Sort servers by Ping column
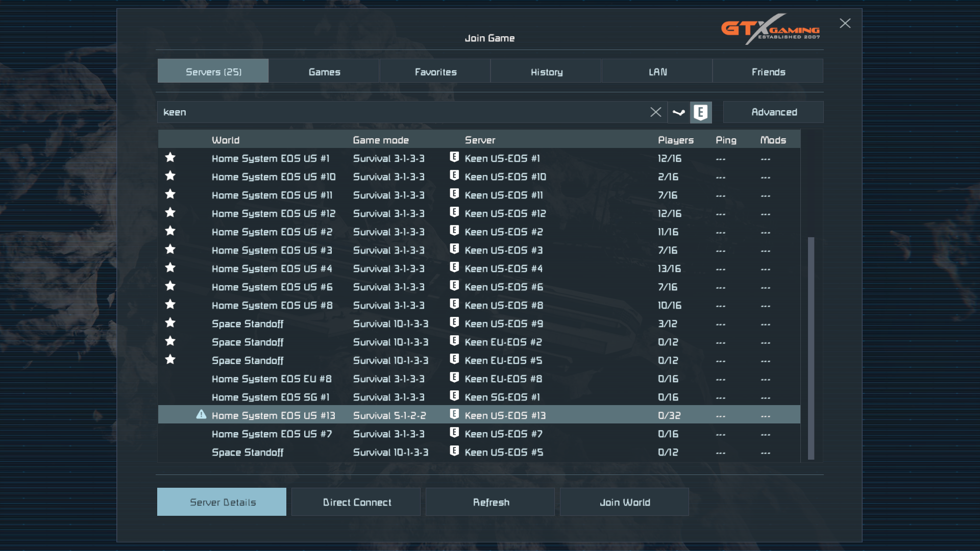The width and height of the screenshot is (980, 551). [x=725, y=140]
